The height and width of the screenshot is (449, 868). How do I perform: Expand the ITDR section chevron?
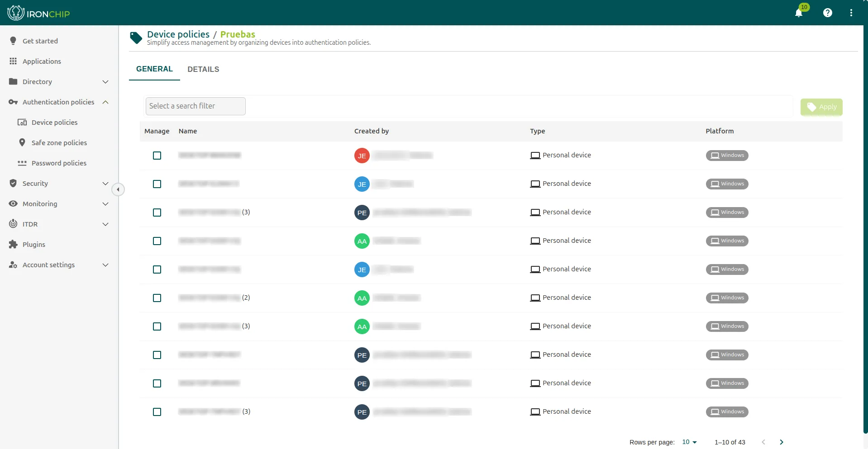105,224
